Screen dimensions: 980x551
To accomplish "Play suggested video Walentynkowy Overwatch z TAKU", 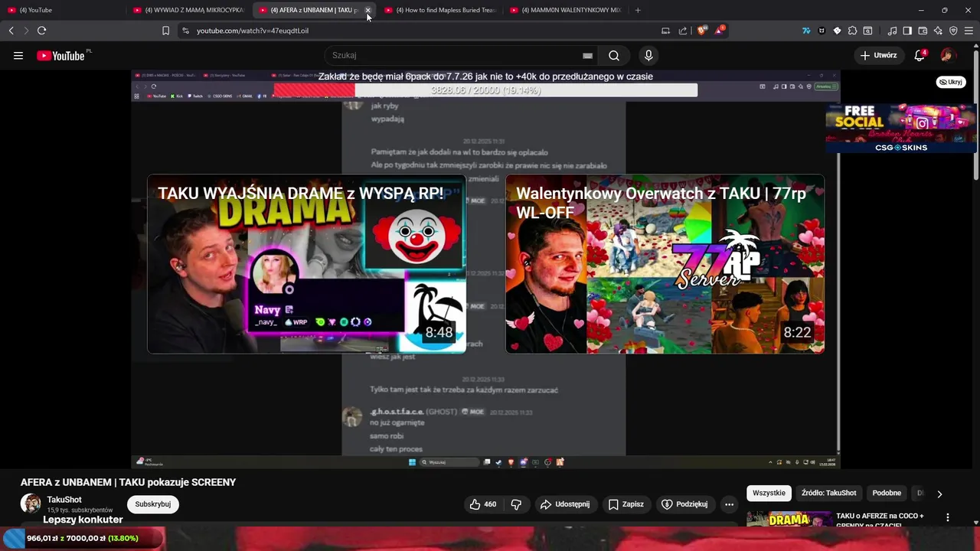I will click(665, 264).
